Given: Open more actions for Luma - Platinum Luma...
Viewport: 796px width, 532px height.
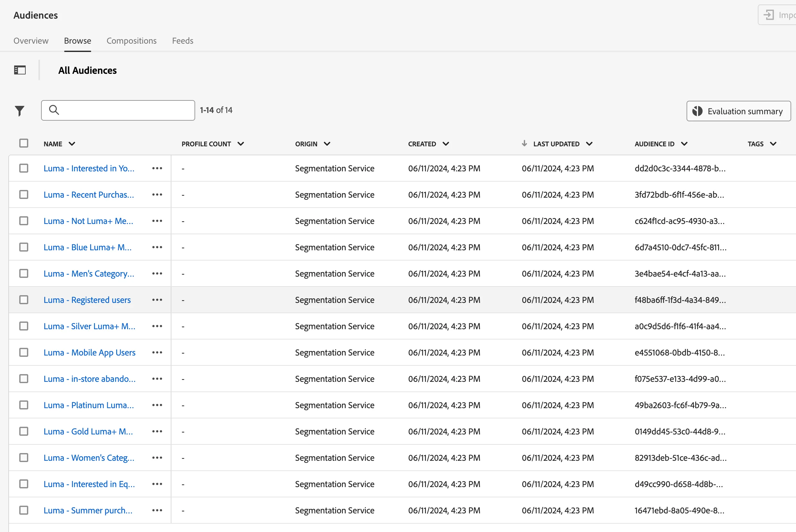Looking at the screenshot, I should 157,405.
